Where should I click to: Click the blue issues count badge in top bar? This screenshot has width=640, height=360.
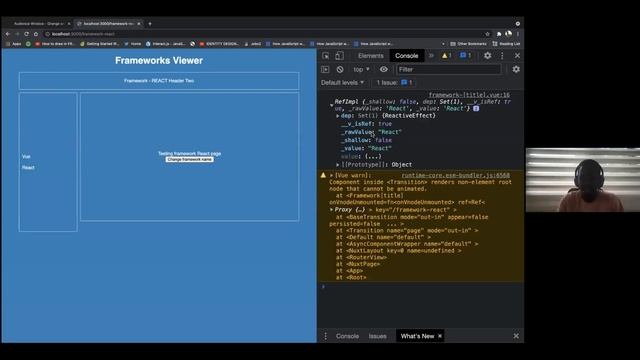(465, 56)
